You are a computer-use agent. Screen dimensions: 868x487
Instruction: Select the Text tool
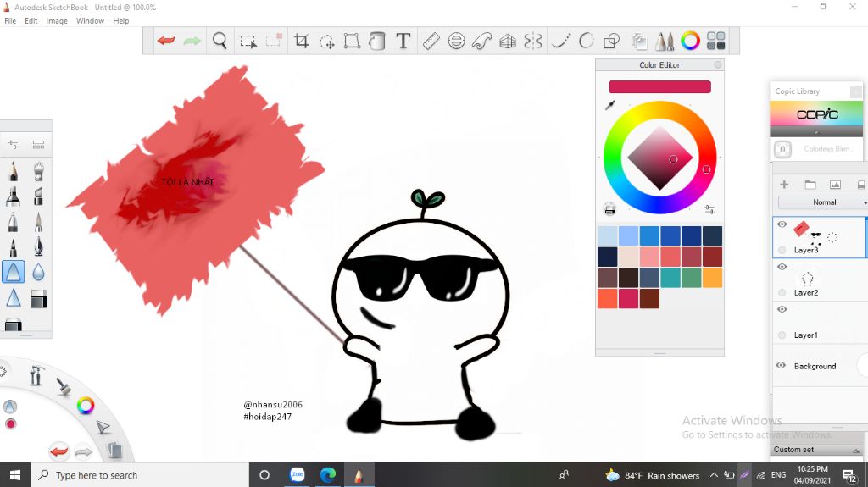(x=403, y=41)
